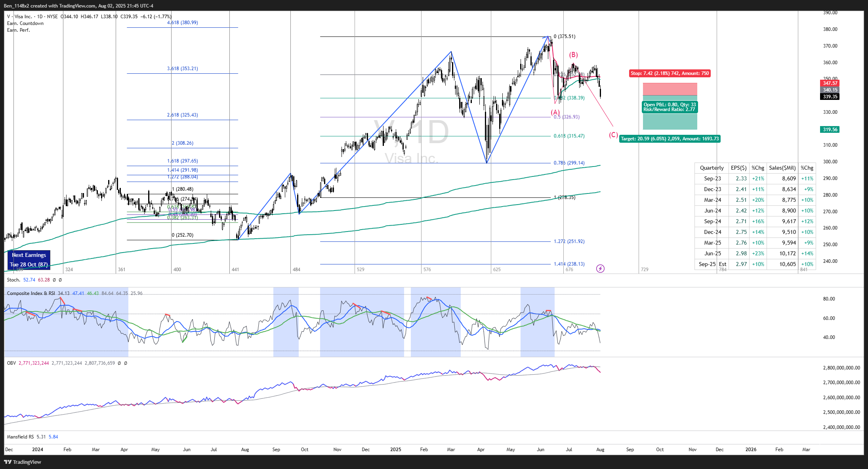Click the pink stop-loss zone of position
The height and width of the screenshot is (469, 868).
click(x=670, y=89)
